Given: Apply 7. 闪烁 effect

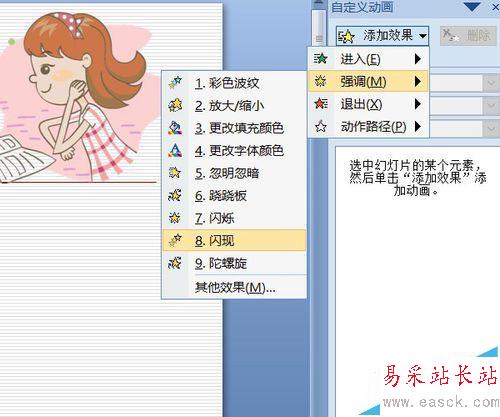Looking at the screenshot, I should click(x=234, y=218).
